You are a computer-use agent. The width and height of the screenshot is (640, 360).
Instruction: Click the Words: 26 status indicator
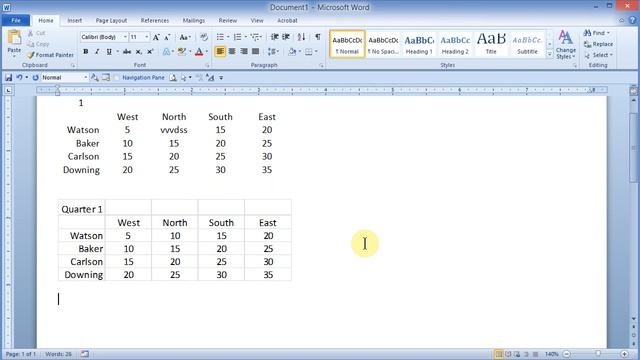[58, 354]
